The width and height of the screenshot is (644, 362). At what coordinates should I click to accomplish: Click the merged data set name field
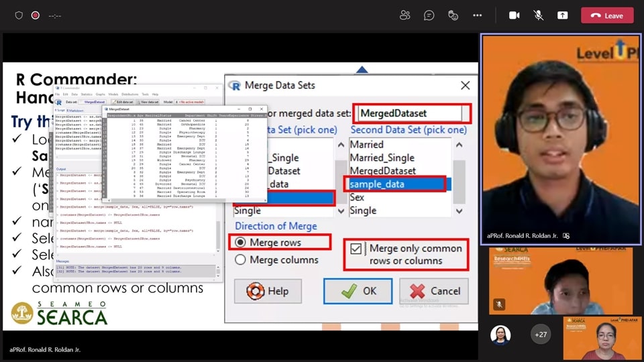coord(409,113)
